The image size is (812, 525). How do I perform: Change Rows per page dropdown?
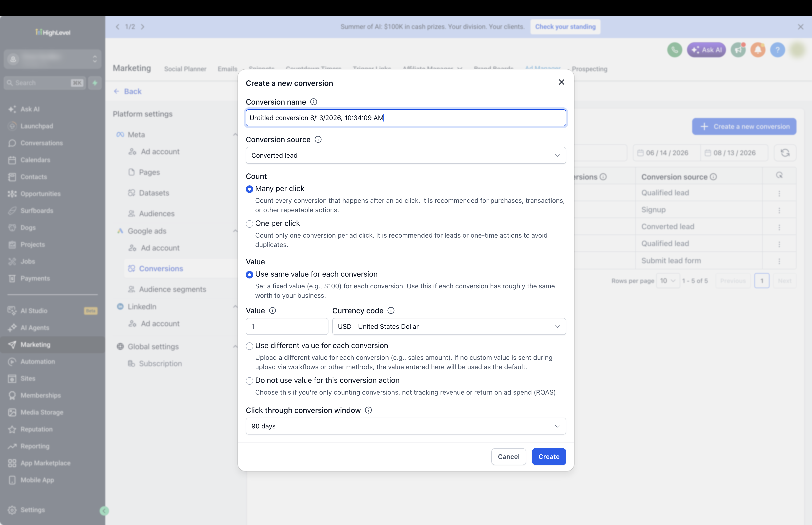pyautogui.click(x=668, y=281)
